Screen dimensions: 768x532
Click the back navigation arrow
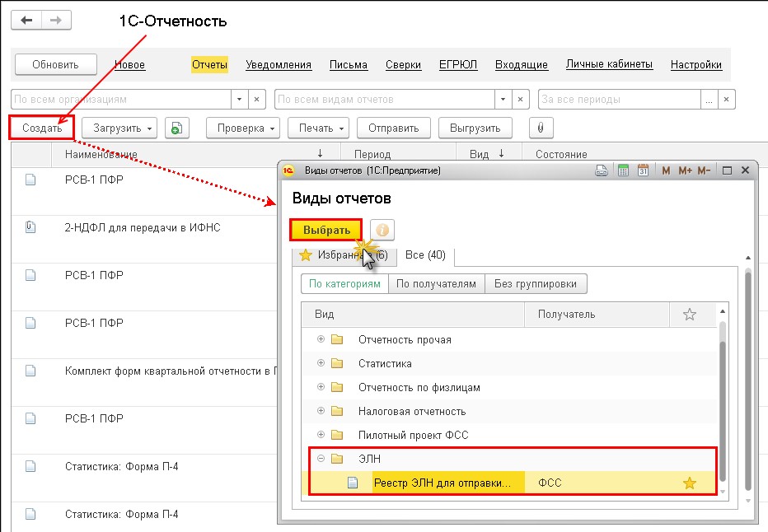27,21
